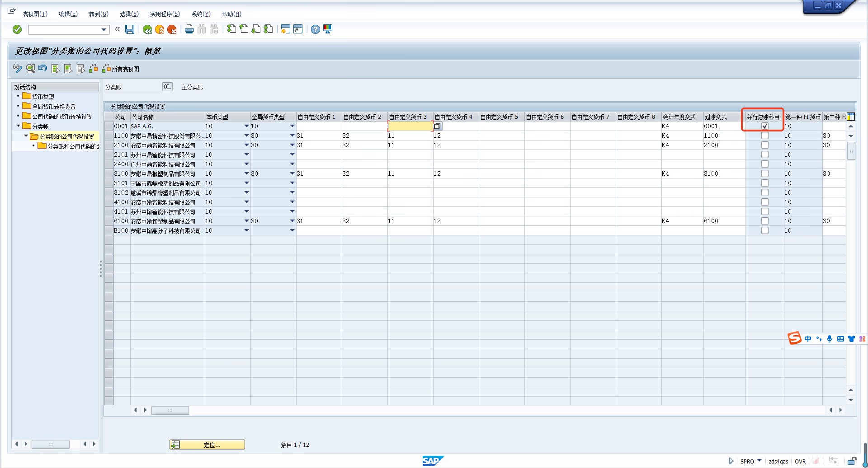Click the green Back arrow icon
This screenshot has width=868, height=468.
[x=147, y=29]
